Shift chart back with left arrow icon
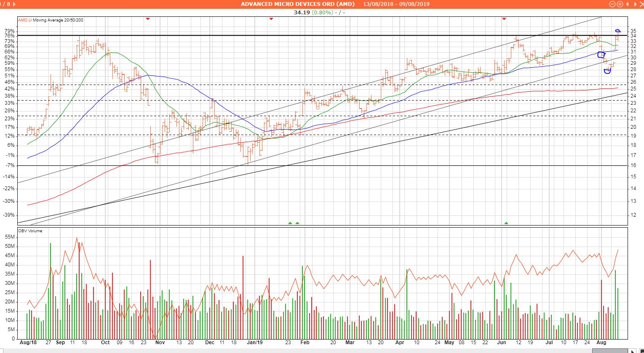The image size is (644, 353). click(626, 4)
